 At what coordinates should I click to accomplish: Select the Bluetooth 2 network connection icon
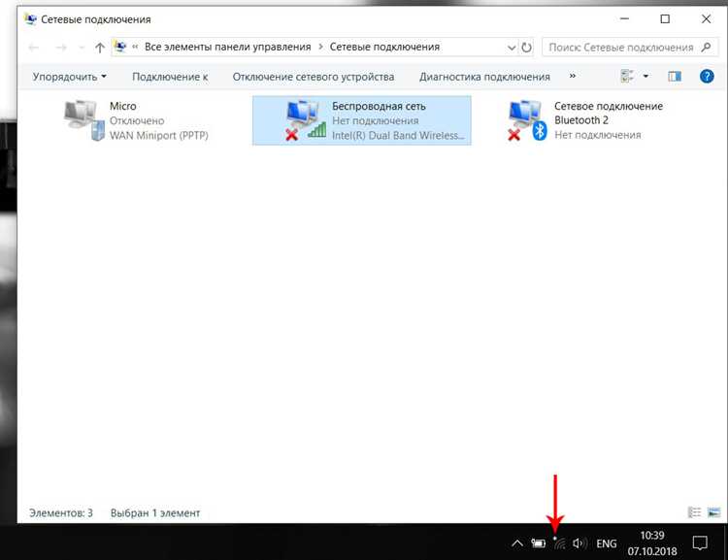point(527,120)
